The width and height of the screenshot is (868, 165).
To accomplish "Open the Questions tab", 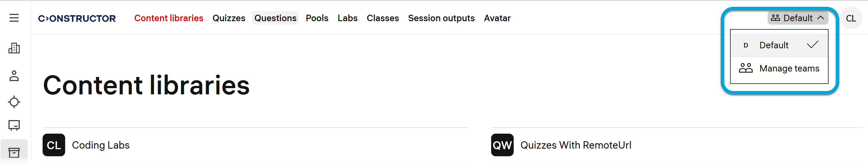I will pos(275,18).
